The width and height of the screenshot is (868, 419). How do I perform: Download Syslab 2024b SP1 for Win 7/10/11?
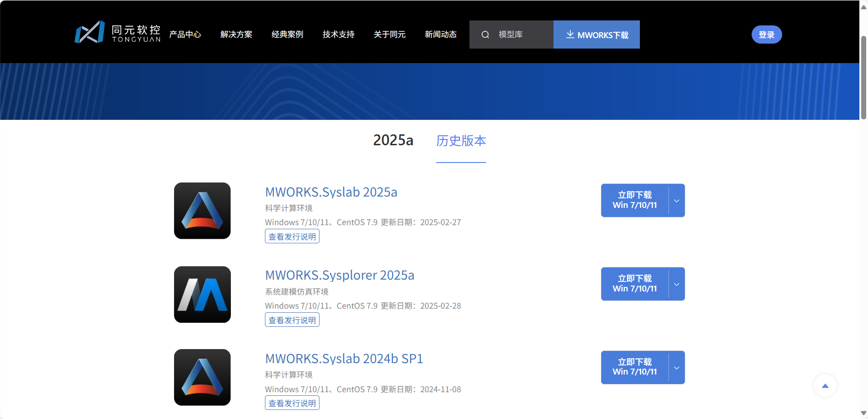tap(635, 367)
